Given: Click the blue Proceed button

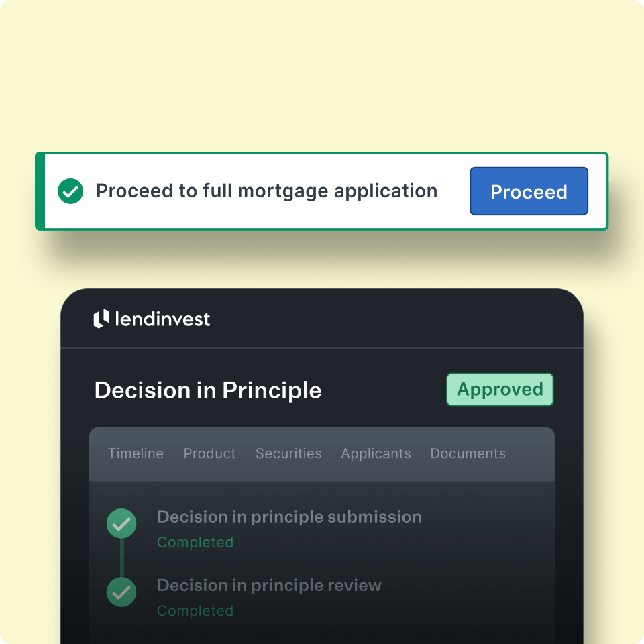Looking at the screenshot, I should [x=529, y=191].
